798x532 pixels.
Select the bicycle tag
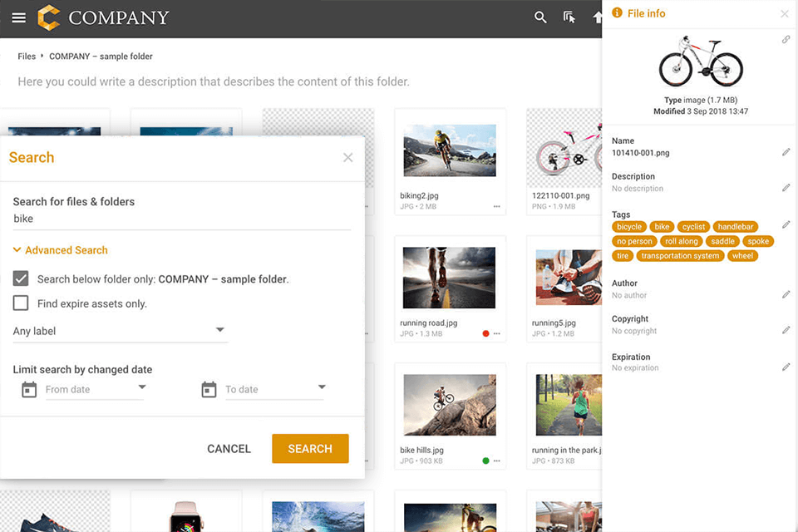(629, 227)
